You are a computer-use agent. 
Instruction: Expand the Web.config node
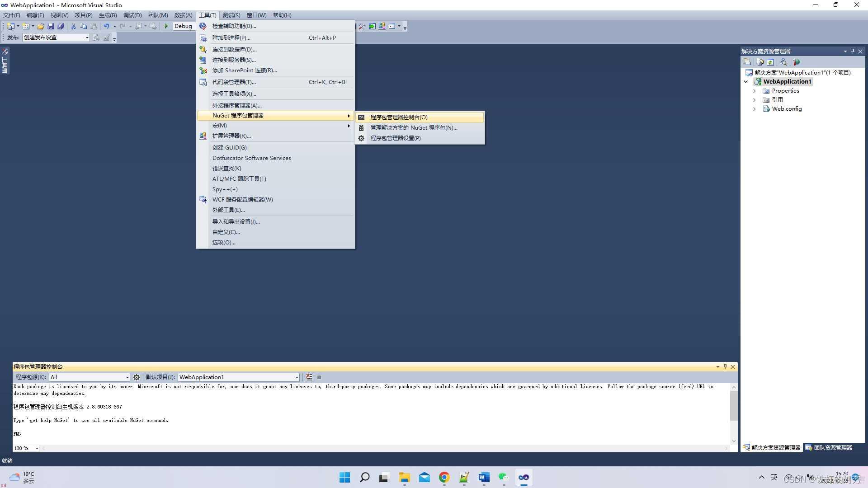(754, 109)
